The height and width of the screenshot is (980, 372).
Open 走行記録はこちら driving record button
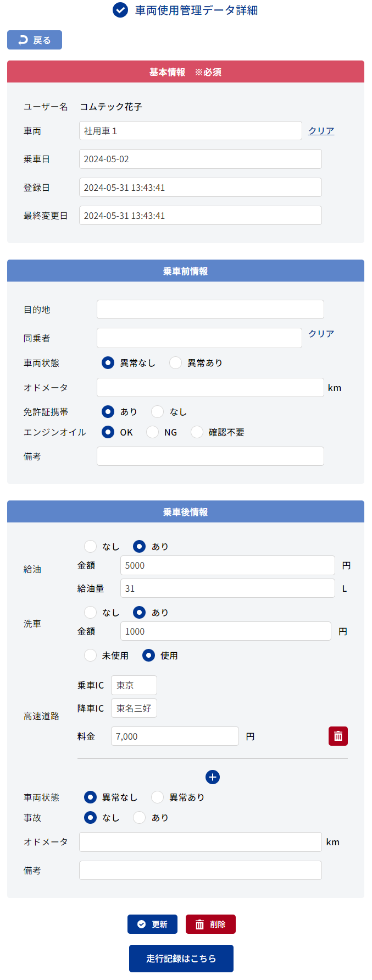point(181,959)
